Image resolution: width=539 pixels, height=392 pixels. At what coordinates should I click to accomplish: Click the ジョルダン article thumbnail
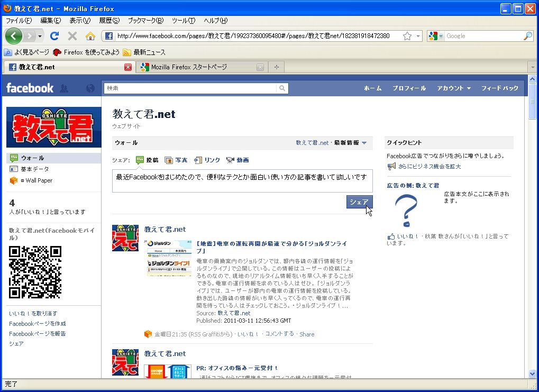168,258
